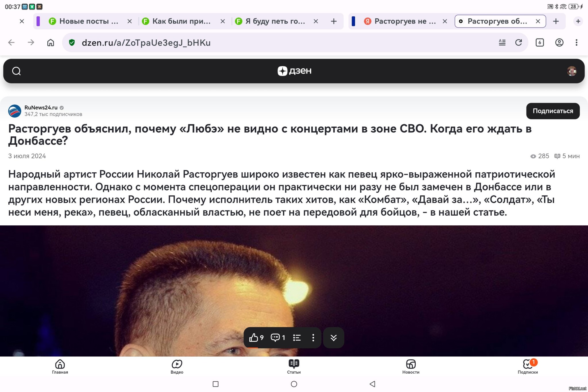Click the address bar URL dzen.ru
This screenshot has width=588, height=392.
[x=146, y=43]
